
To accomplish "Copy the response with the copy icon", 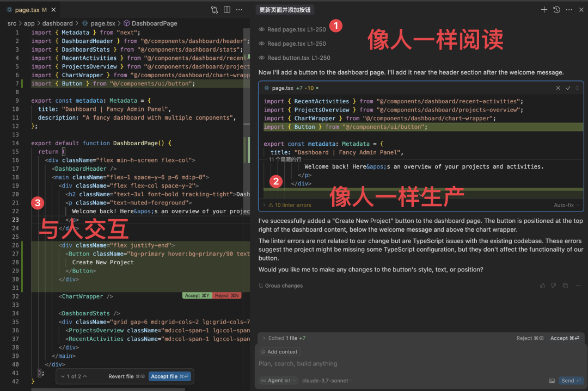I will (565, 286).
